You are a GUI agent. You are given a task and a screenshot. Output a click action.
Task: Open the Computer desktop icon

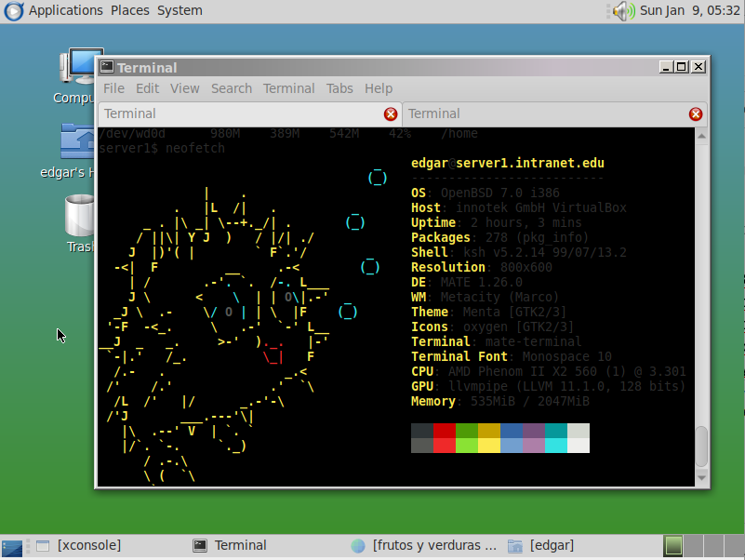(x=76, y=76)
